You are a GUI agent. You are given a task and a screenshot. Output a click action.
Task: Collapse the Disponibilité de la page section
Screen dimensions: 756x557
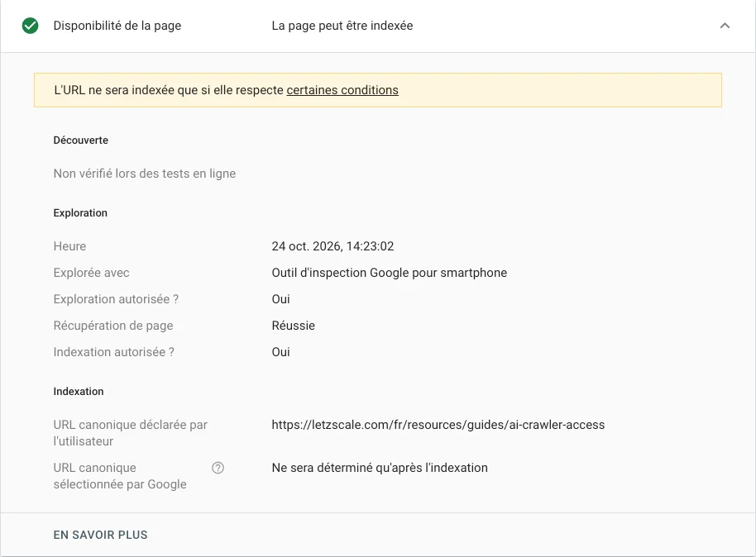(725, 26)
